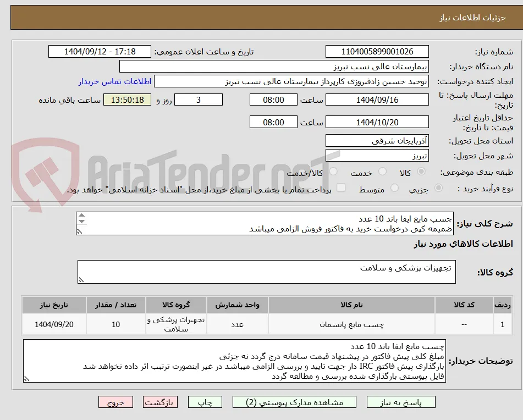Click the پاسخ به نیاز button
The height and width of the screenshot is (420, 523).
click(401, 402)
